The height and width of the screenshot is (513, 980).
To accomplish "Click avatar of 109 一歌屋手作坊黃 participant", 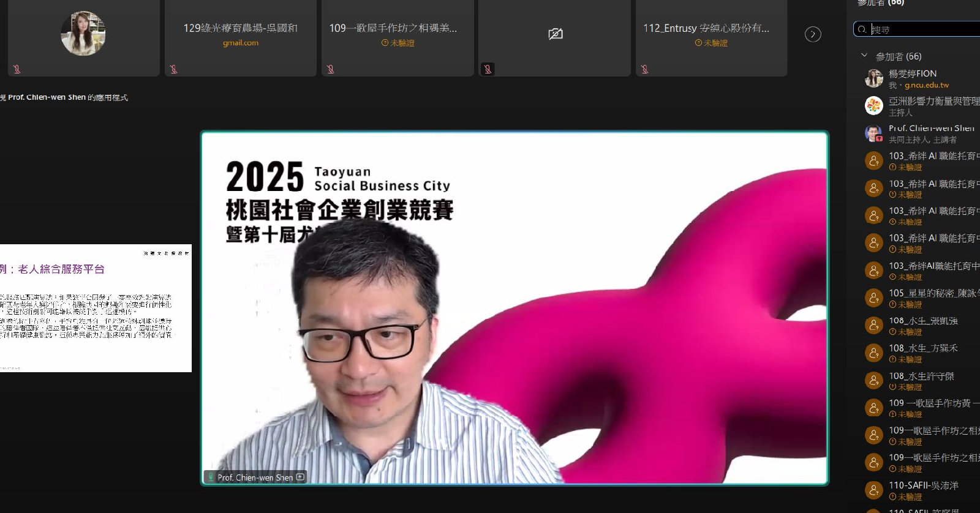I will (873, 408).
